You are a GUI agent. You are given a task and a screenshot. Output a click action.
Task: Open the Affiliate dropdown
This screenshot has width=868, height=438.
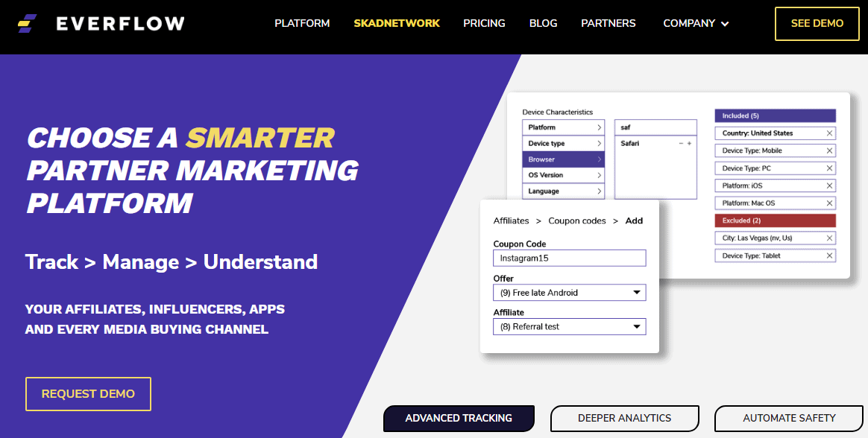pos(570,326)
